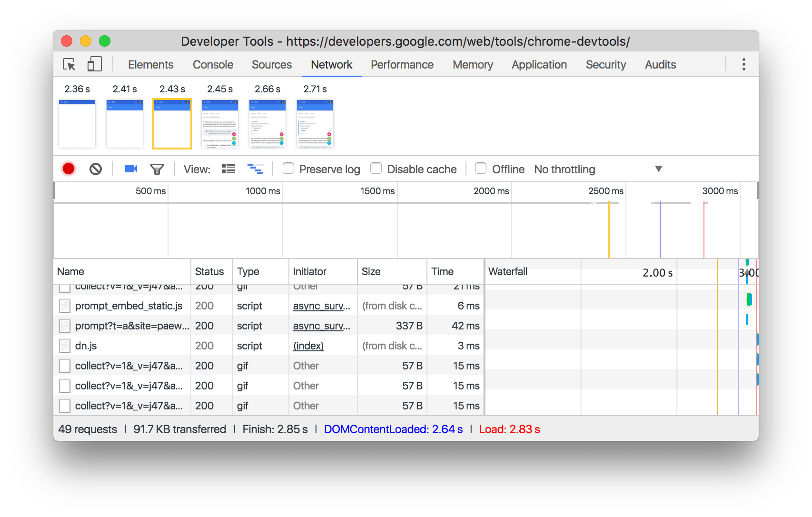Select the 2.45 s screenshot thumbnail

(x=220, y=124)
